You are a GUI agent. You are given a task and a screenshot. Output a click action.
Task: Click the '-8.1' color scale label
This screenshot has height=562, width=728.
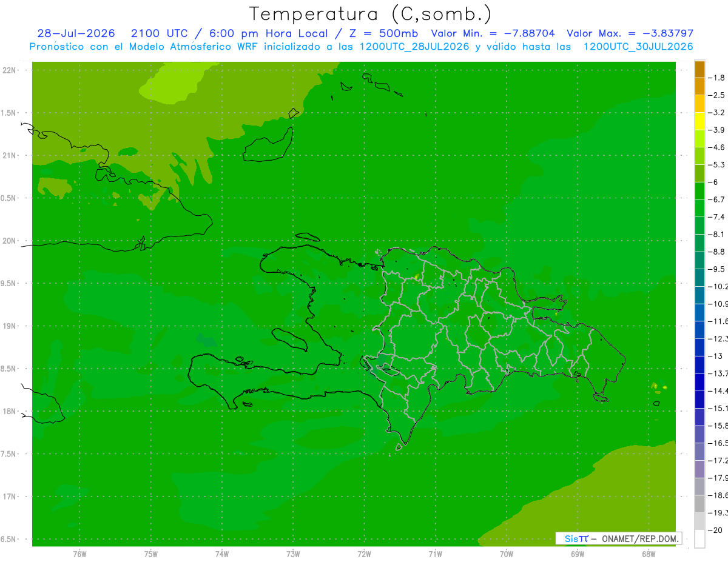coord(718,234)
